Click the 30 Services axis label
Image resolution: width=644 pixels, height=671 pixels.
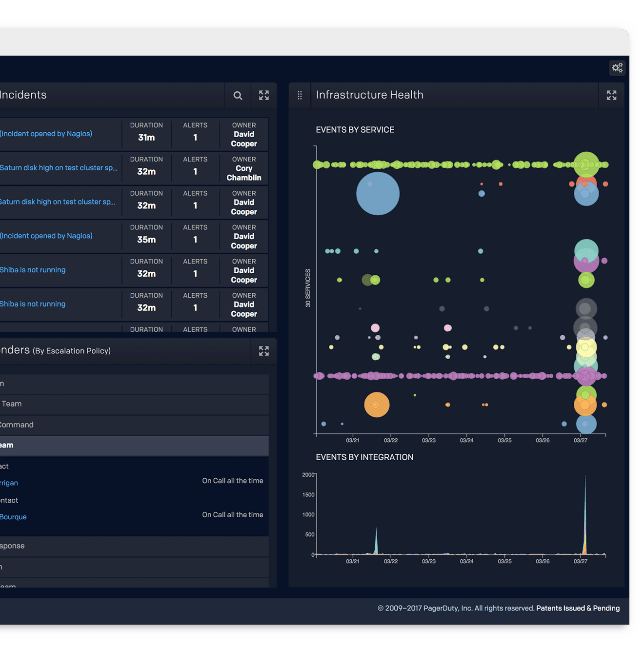click(x=308, y=288)
